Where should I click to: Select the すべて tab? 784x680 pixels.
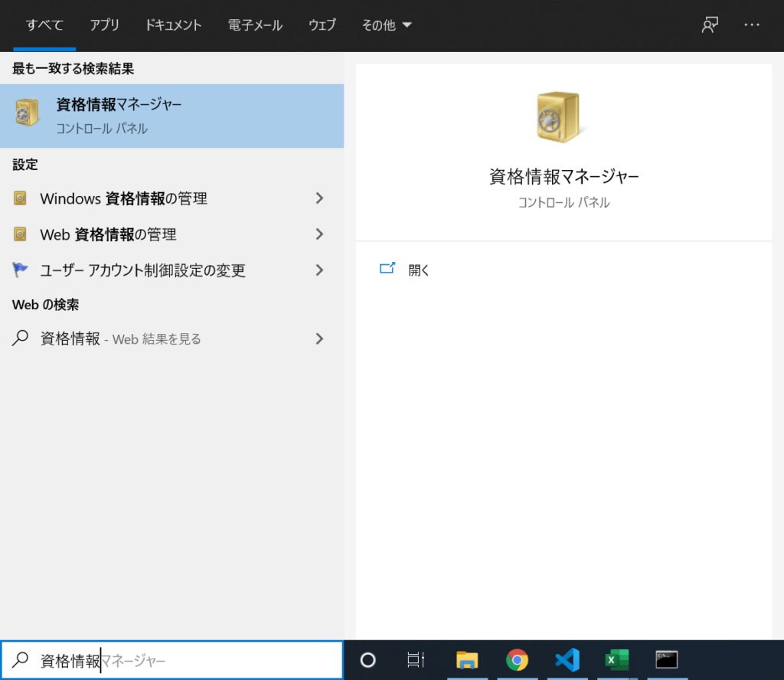click(44, 25)
